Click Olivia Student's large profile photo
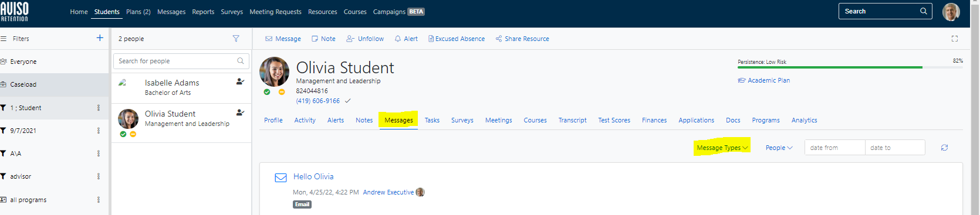This screenshot has height=215, width=980. [x=274, y=72]
